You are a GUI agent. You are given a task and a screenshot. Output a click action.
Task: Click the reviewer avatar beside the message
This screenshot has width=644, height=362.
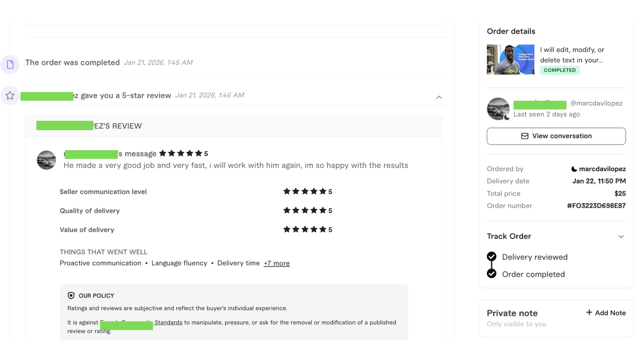click(x=46, y=160)
